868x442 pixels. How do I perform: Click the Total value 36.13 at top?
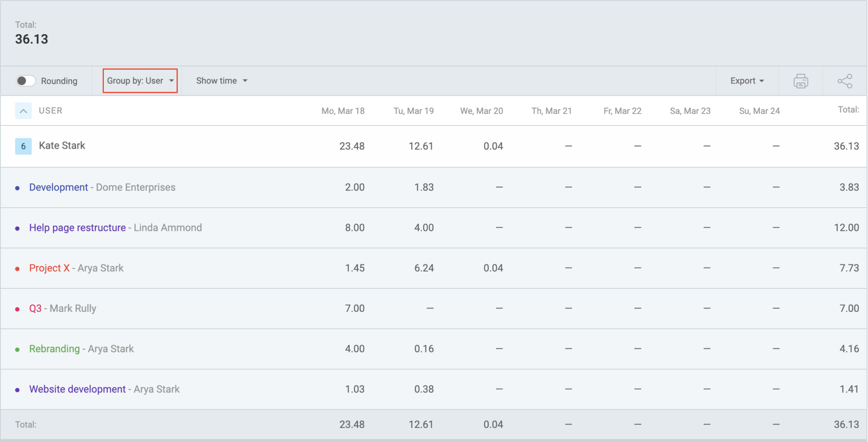point(32,39)
